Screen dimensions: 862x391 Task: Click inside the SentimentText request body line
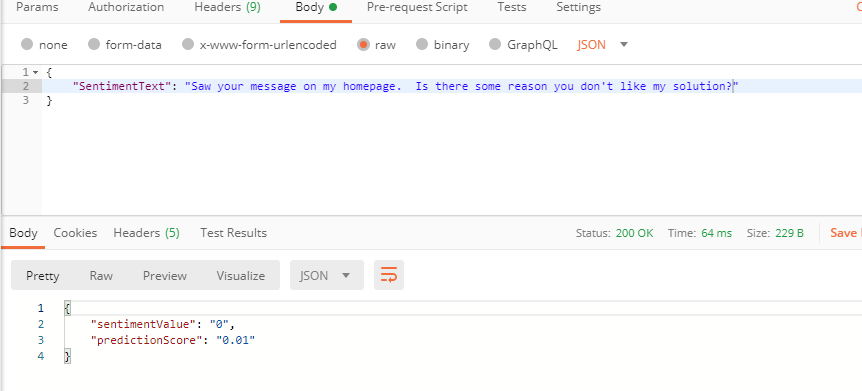452,86
